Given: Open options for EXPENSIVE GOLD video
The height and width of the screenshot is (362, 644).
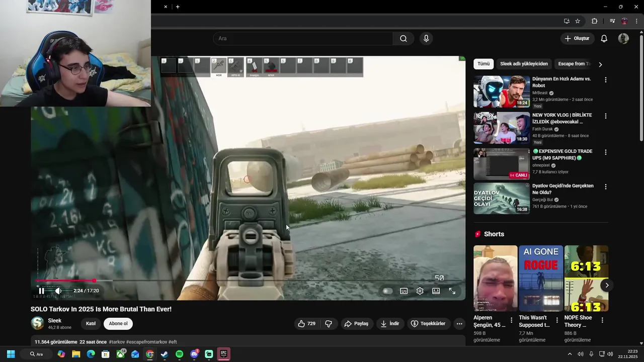Looking at the screenshot, I should (x=605, y=152).
